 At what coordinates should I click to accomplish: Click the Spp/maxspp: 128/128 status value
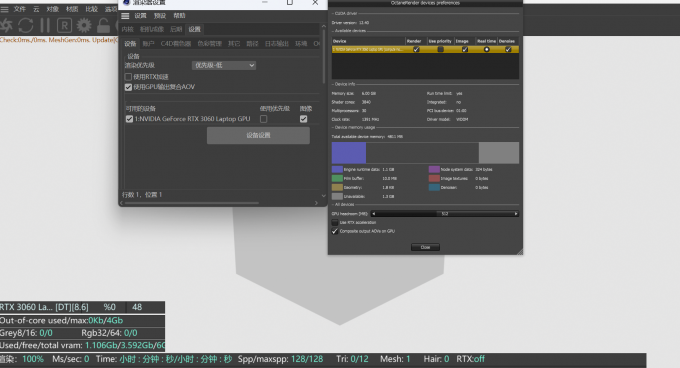[x=280, y=359]
